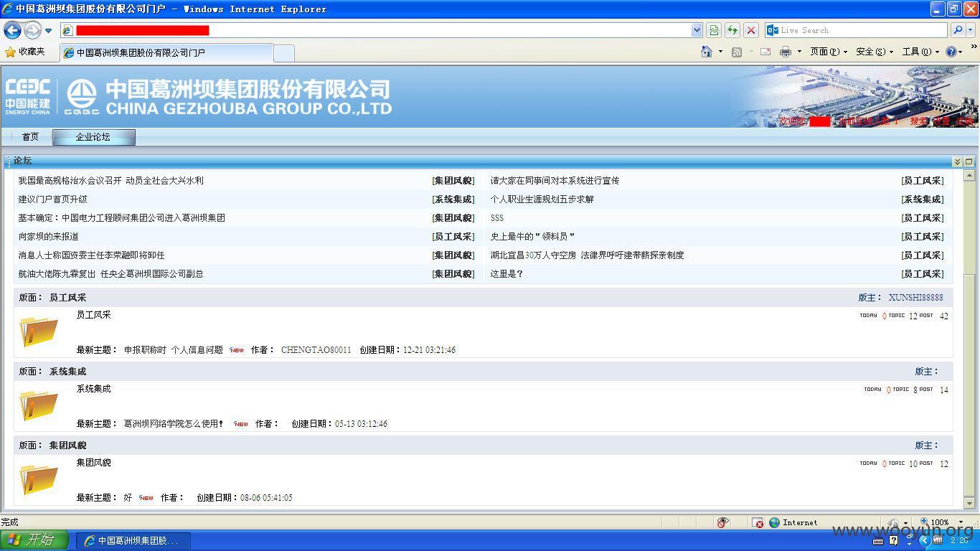Click folder icon of 集团风貌 board
This screenshot has width=980, height=551.
(x=38, y=479)
